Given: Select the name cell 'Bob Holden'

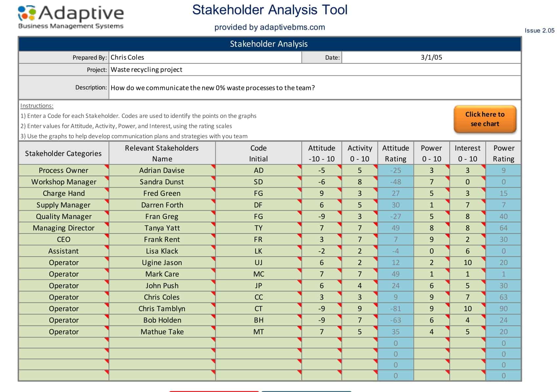Looking at the screenshot, I should point(162,320).
